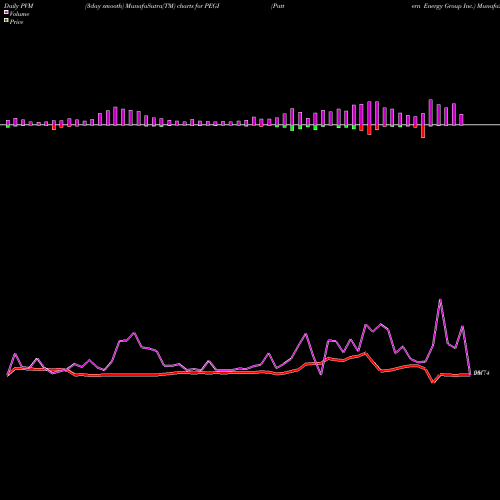
Task: Click the red-green Price legend swatch
Action: (x=6, y=20)
